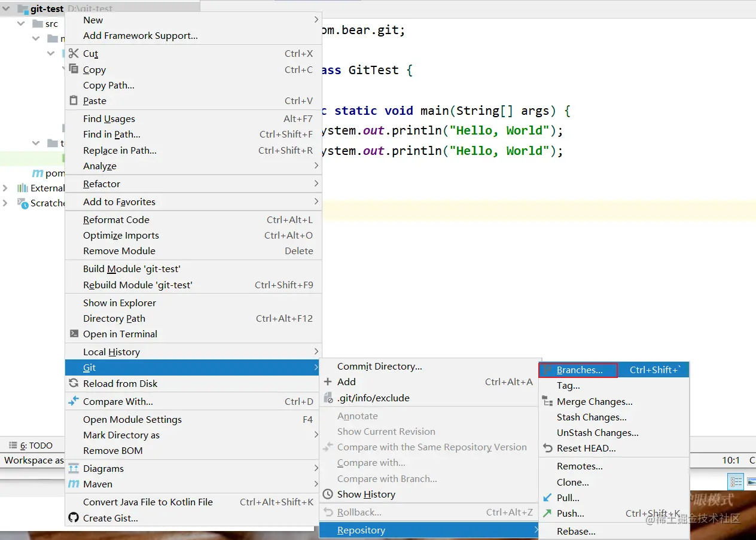Viewport: 756px width, 540px height.
Task: Collapse the src folder node
Action: click(21, 24)
